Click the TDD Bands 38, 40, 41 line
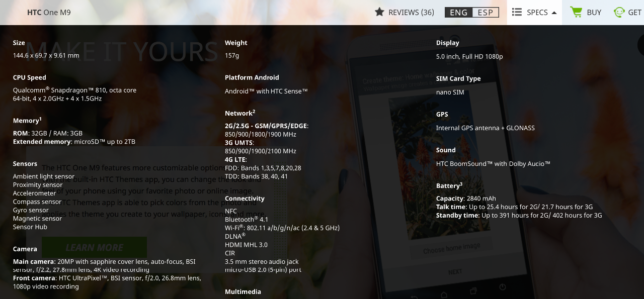644x299 pixels. point(257,176)
